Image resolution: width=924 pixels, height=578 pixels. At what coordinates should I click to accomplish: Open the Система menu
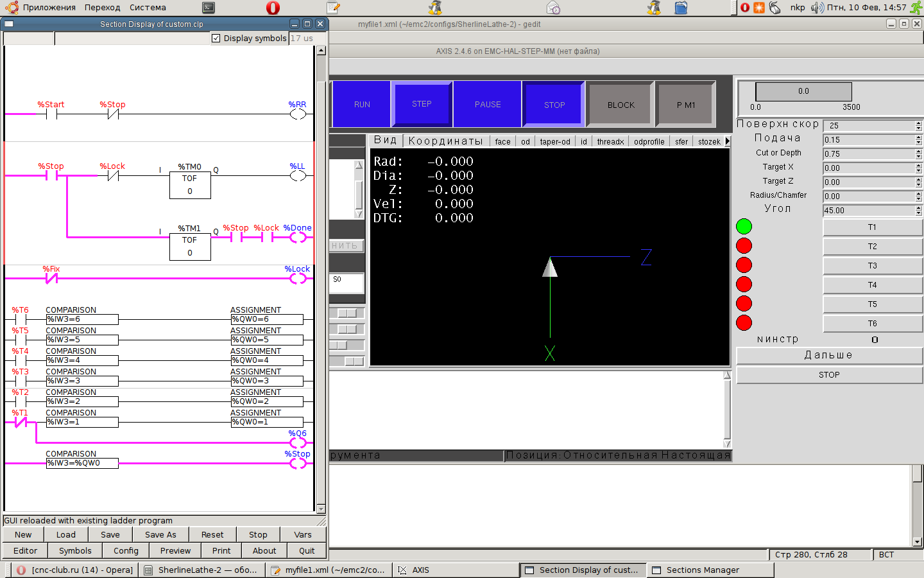click(148, 8)
